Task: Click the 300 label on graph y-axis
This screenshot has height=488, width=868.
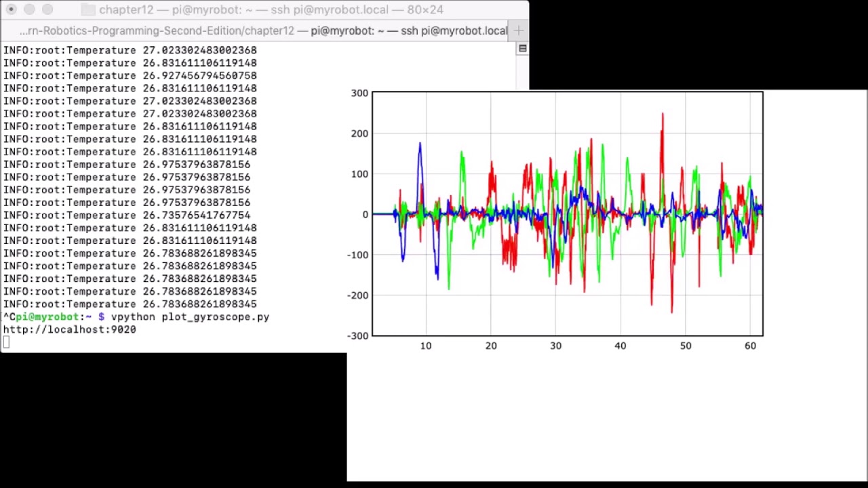Action: (360, 93)
